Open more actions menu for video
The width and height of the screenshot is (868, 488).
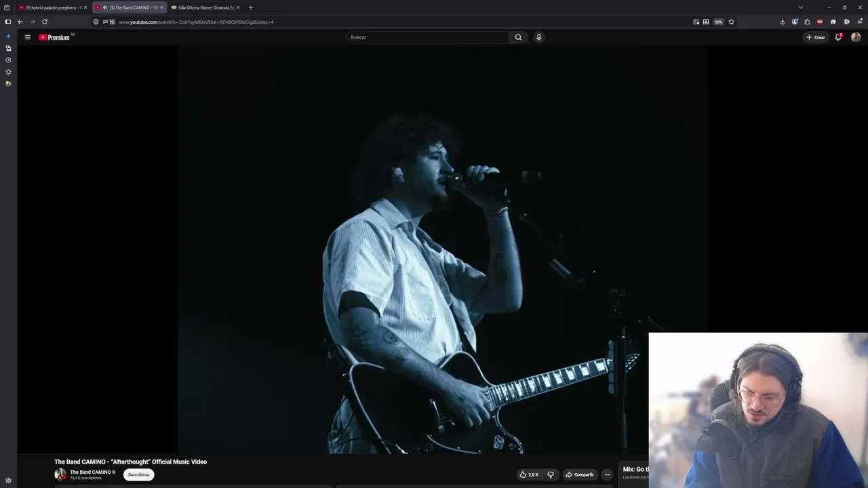tap(607, 474)
